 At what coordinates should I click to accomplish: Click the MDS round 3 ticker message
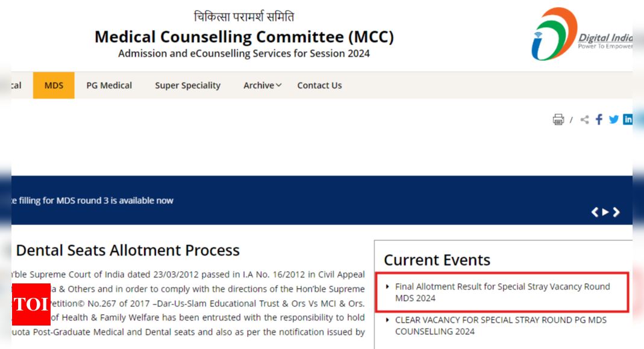pos(92,200)
